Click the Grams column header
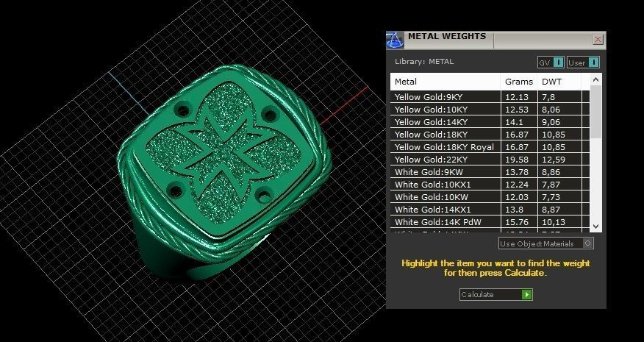644x342 pixels. [x=519, y=82]
